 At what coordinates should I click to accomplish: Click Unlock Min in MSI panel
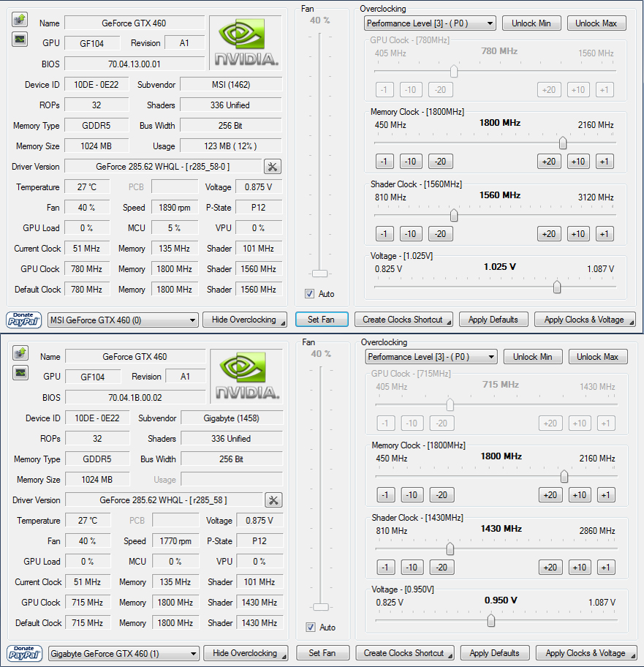tap(531, 23)
